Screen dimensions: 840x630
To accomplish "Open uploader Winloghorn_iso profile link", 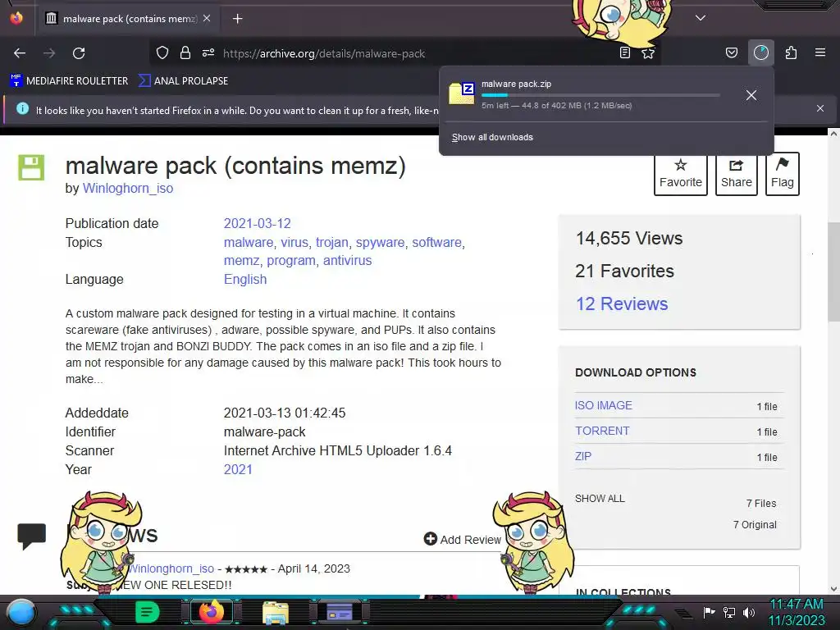I will tap(127, 189).
